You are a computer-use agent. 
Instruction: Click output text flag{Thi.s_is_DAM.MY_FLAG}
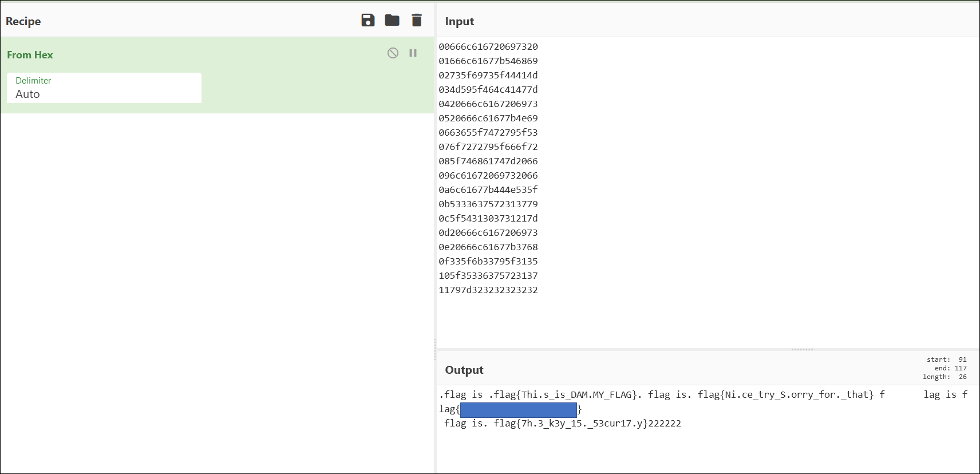pos(565,394)
